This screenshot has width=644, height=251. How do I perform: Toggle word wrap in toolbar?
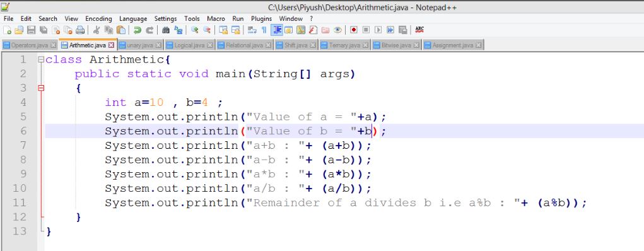click(252, 30)
